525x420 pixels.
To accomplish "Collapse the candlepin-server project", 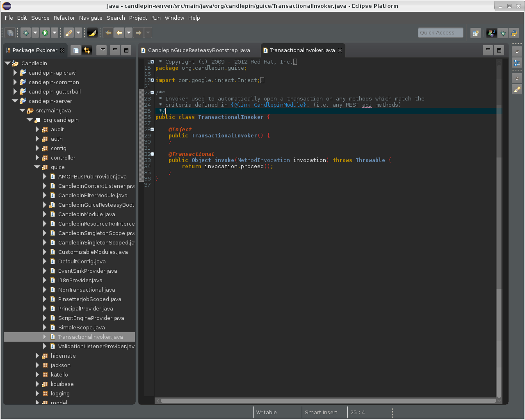I will 15,101.
